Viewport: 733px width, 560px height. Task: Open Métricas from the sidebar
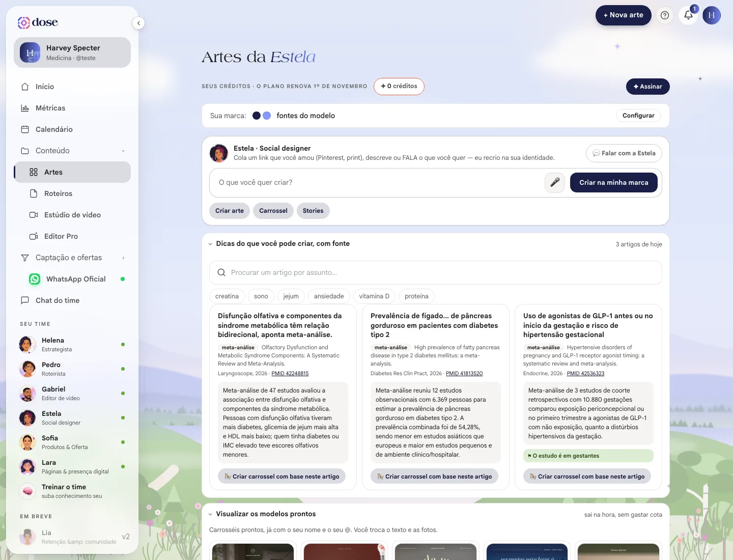[72, 108]
